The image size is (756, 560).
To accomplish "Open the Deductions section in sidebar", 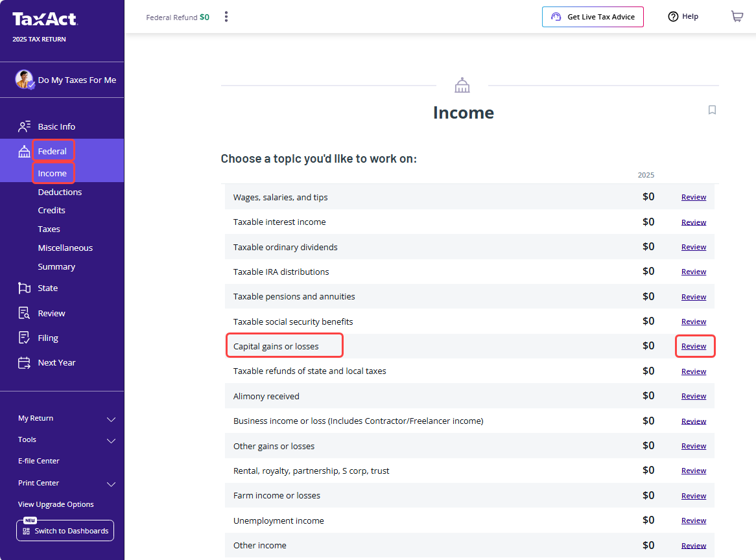I will click(60, 192).
